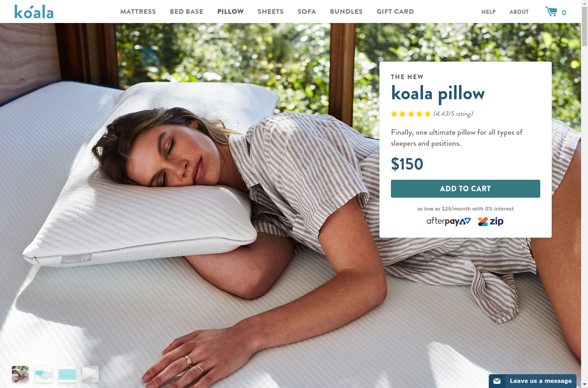Select the blue foam close-up thumbnail
The image size is (588, 388).
click(x=67, y=374)
